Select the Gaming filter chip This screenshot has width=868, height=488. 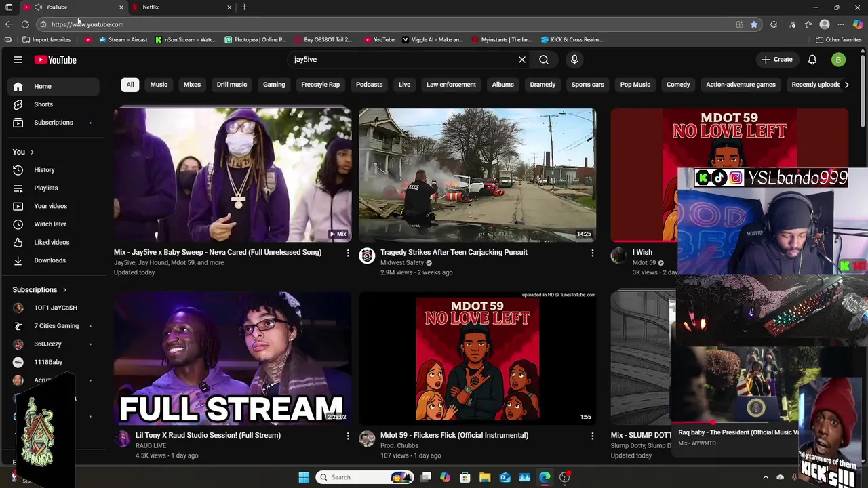pos(274,85)
